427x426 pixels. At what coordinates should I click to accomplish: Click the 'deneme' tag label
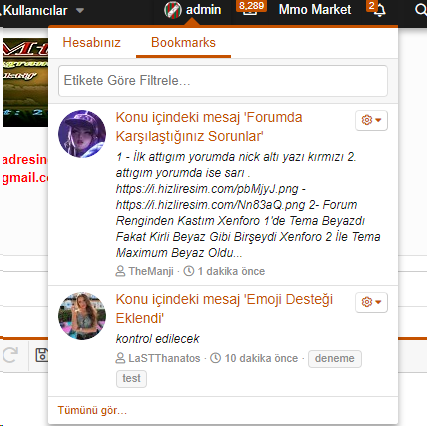[x=335, y=359]
